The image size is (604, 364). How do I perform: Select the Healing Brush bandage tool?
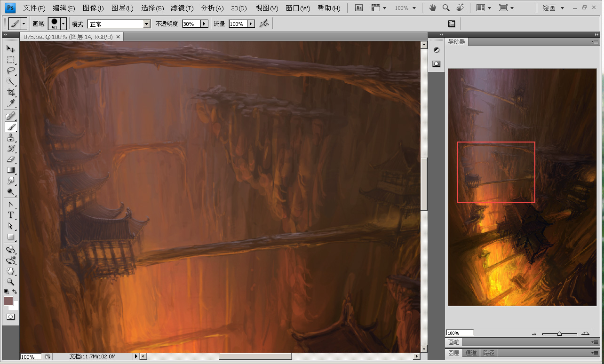coord(10,116)
